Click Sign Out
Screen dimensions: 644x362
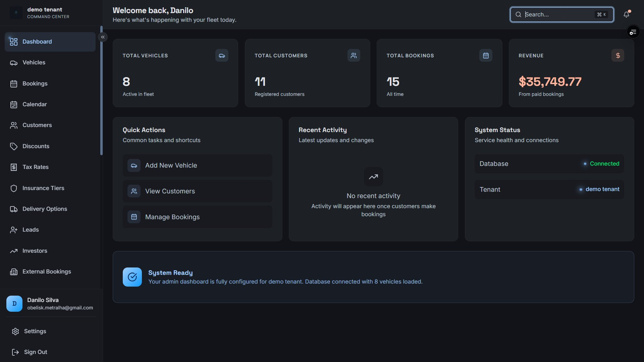click(x=51, y=352)
